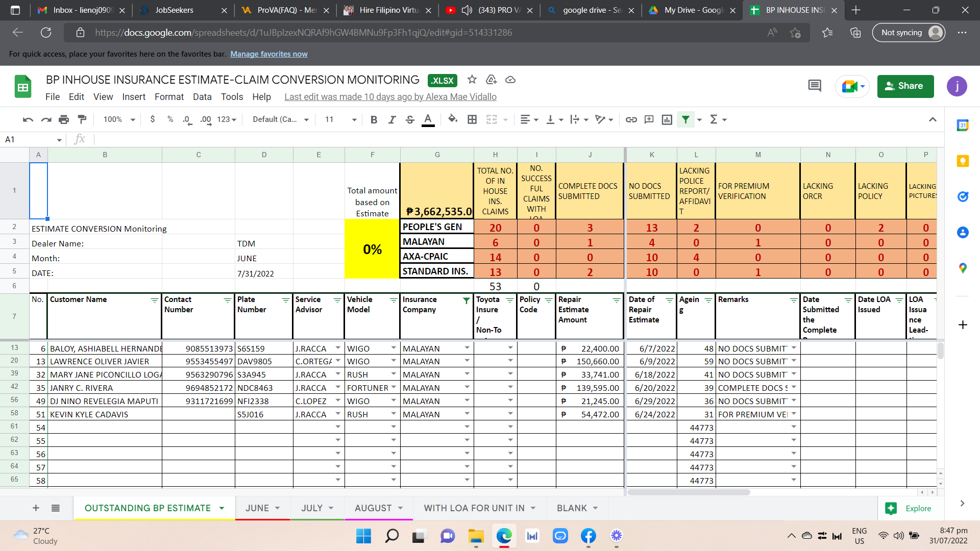The image size is (980, 551).
Task: Open the Google Meet call button
Action: tap(852, 86)
